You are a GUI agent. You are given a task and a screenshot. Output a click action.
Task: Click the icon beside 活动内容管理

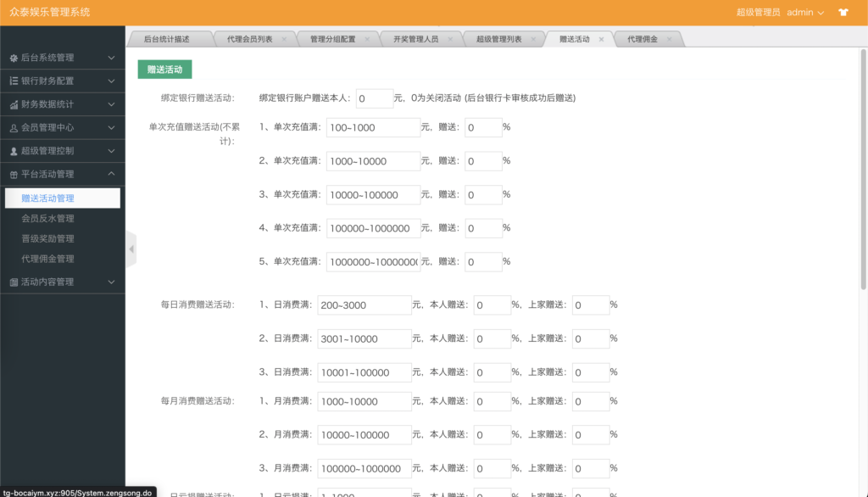[14, 282]
